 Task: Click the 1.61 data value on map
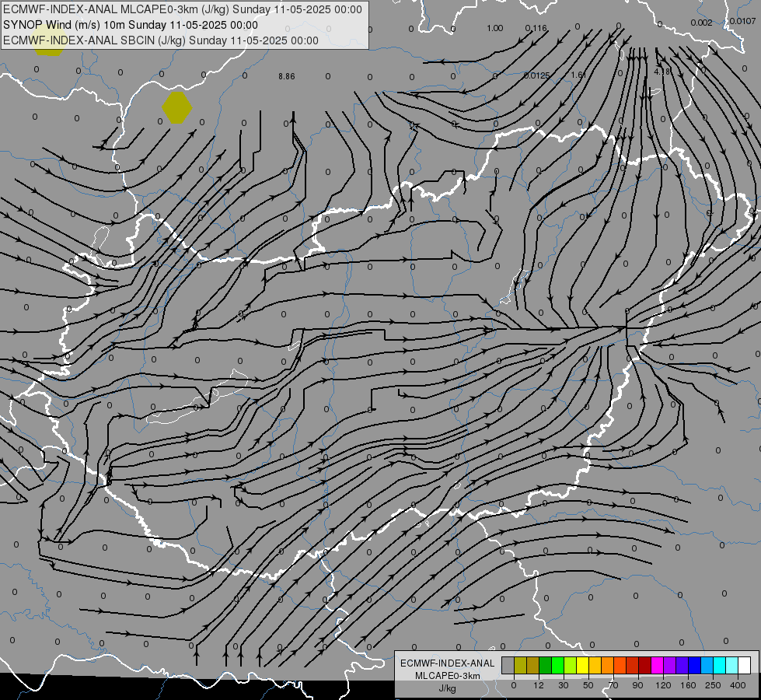coord(578,75)
